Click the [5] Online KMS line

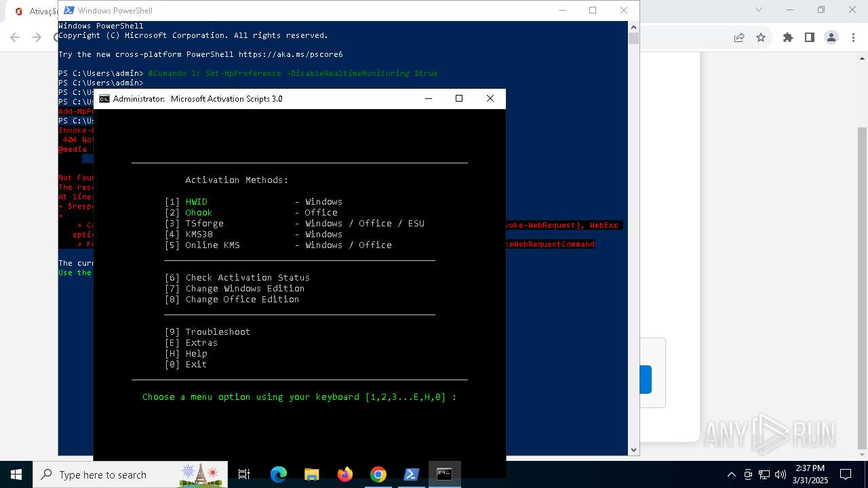point(278,245)
